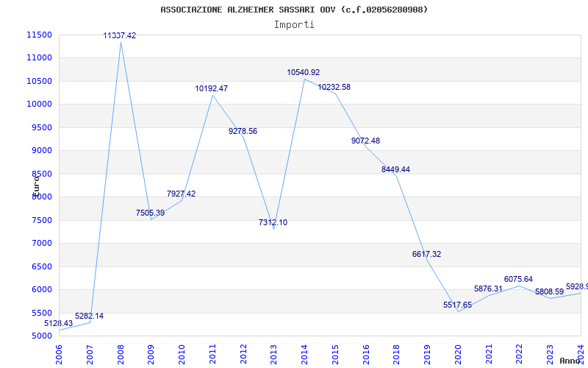Viewport: 588px width, 368px height.
Task: Click the Anno x-axis label
Action: click(x=570, y=361)
